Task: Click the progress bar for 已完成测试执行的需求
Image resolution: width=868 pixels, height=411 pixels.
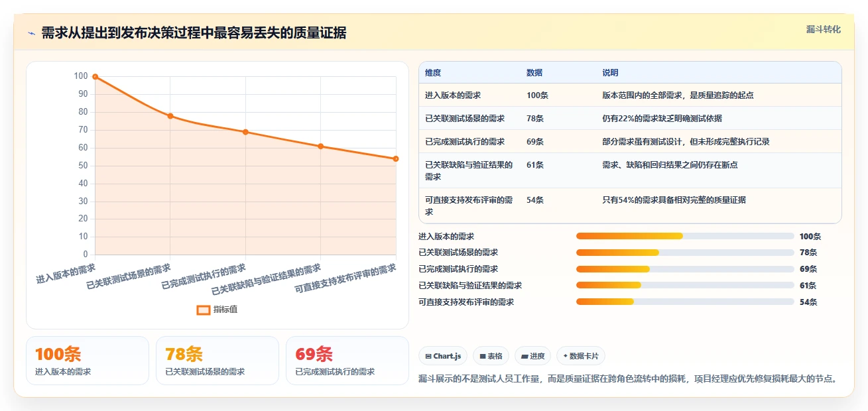Action: point(685,269)
